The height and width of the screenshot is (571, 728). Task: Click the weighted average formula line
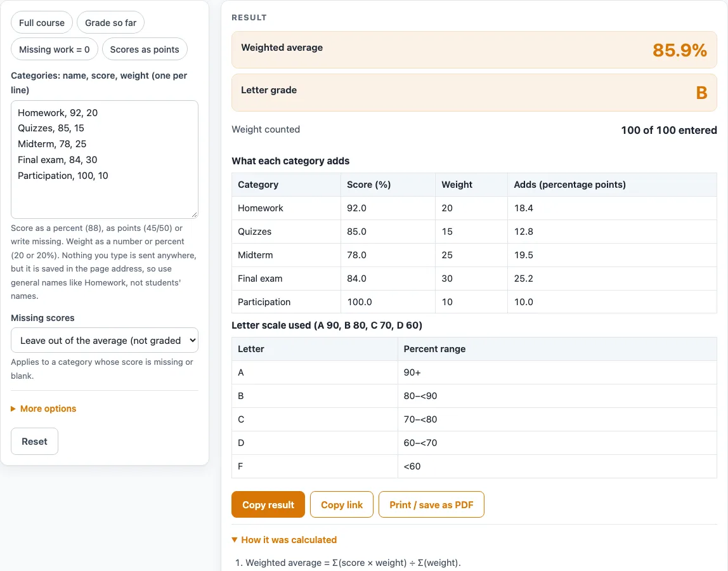pyautogui.click(x=353, y=563)
